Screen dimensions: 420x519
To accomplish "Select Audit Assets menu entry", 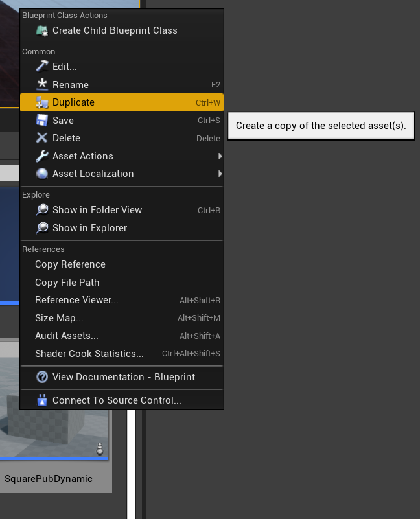I will pyautogui.click(x=122, y=336).
